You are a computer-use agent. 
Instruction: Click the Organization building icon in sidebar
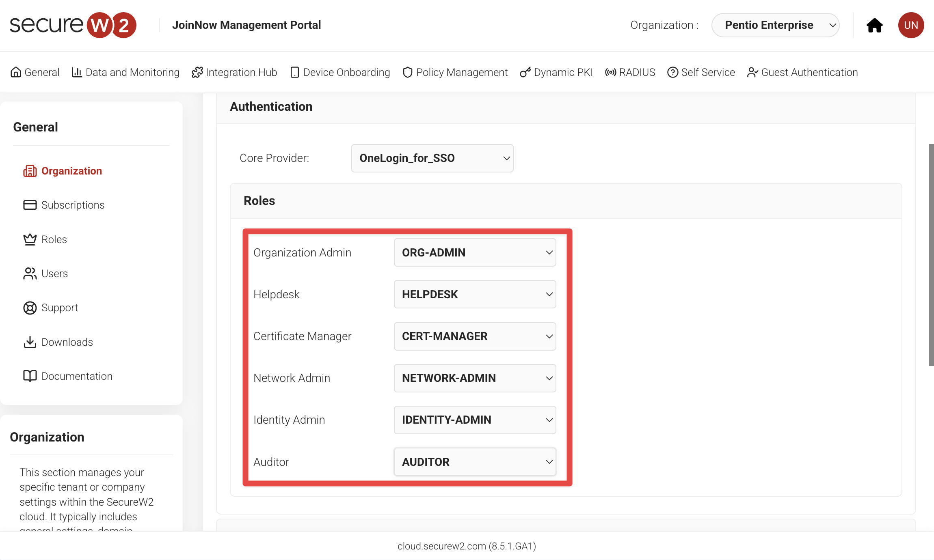pos(30,171)
